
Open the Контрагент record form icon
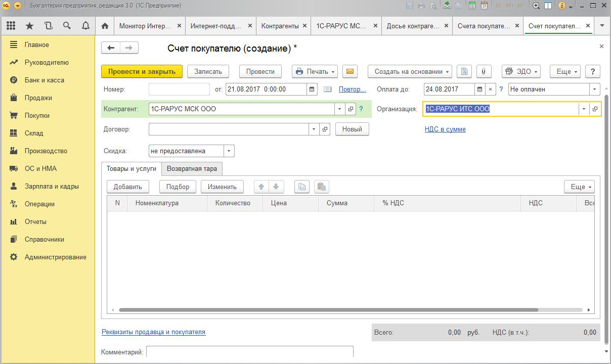[351, 109]
